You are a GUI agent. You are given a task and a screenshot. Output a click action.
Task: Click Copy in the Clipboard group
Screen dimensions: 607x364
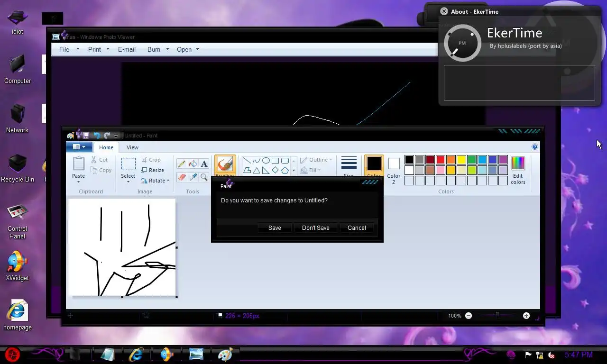pos(101,170)
